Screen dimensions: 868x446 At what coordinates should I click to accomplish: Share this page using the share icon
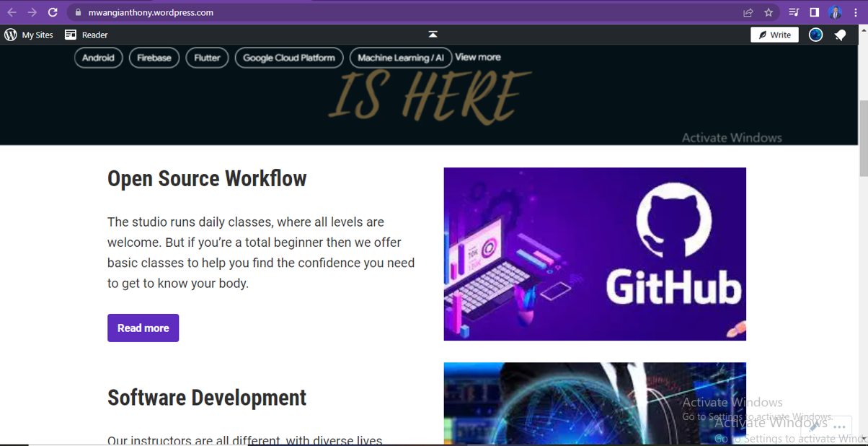748,12
